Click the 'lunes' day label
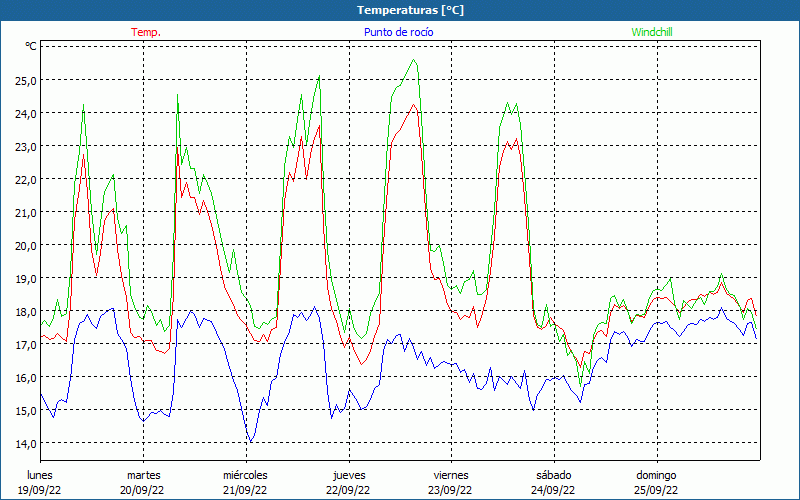The width and height of the screenshot is (800, 500). point(40,475)
